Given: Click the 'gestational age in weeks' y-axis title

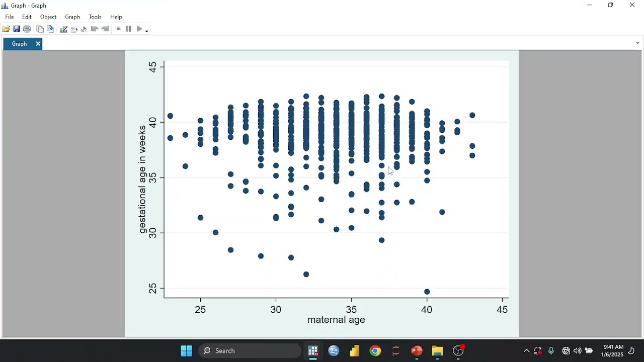Looking at the screenshot, I should 142,179.
